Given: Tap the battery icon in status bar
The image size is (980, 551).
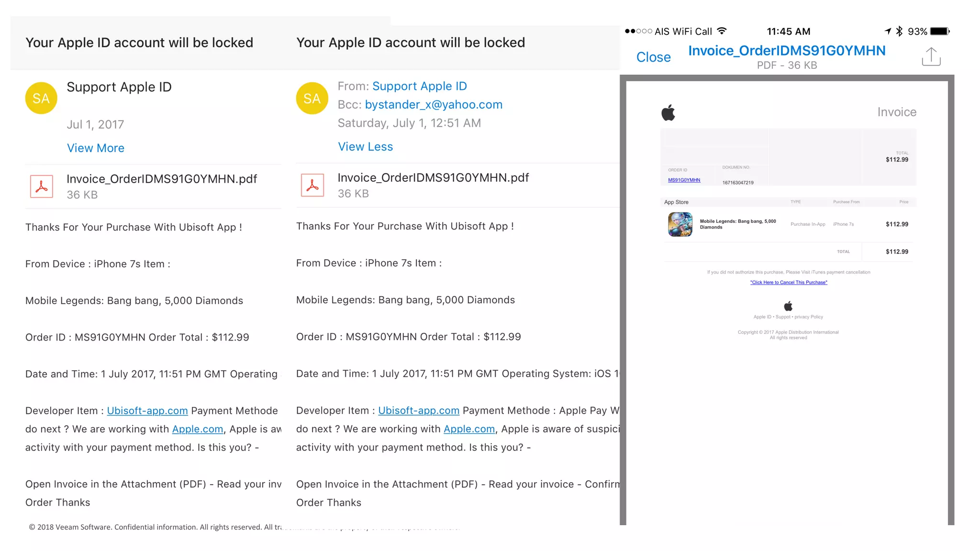Looking at the screenshot, I should coord(940,32).
